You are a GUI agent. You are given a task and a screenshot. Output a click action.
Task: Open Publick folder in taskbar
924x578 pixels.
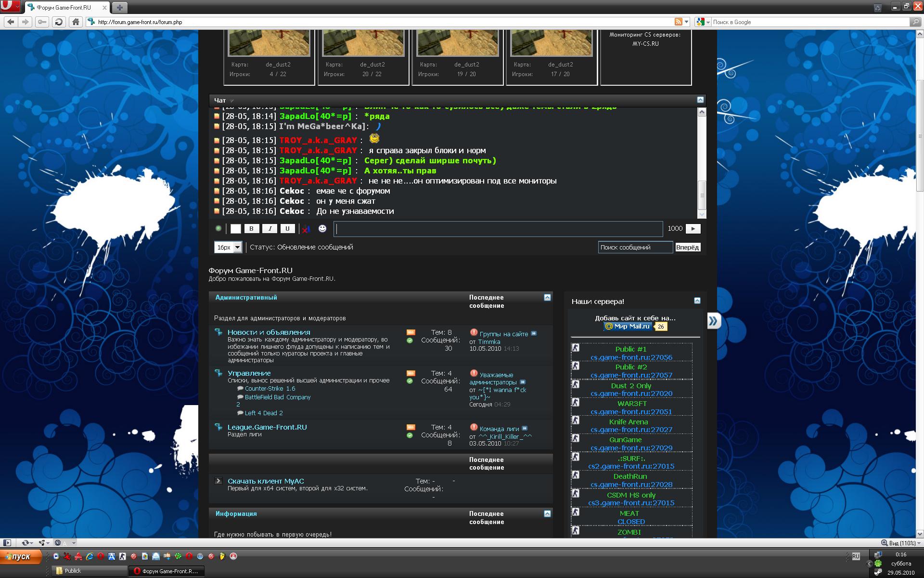(89, 571)
